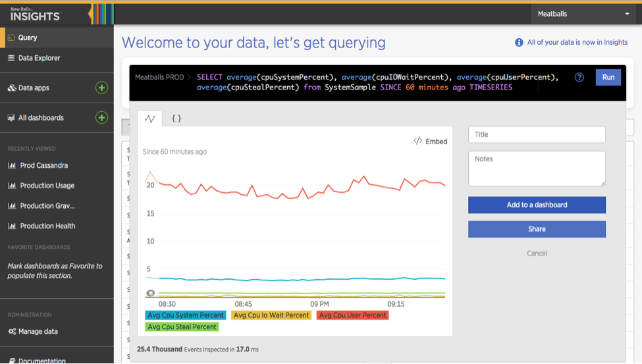
Task: Click chart icon beside Production Grav...
Action: tap(12, 206)
